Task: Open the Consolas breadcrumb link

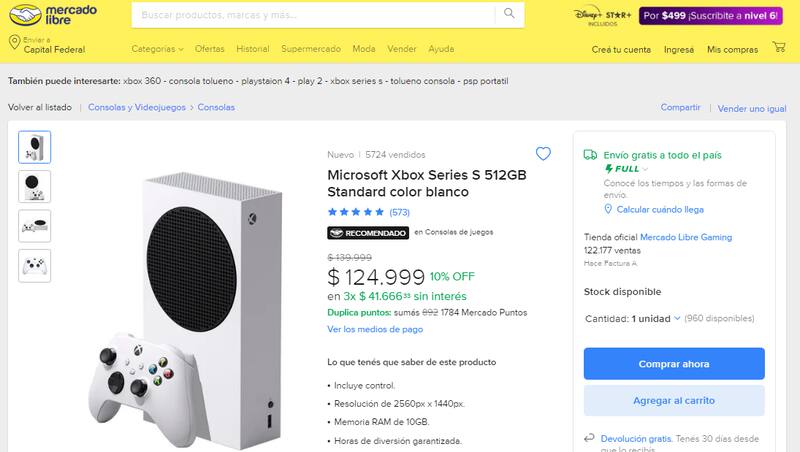Action: click(x=216, y=107)
